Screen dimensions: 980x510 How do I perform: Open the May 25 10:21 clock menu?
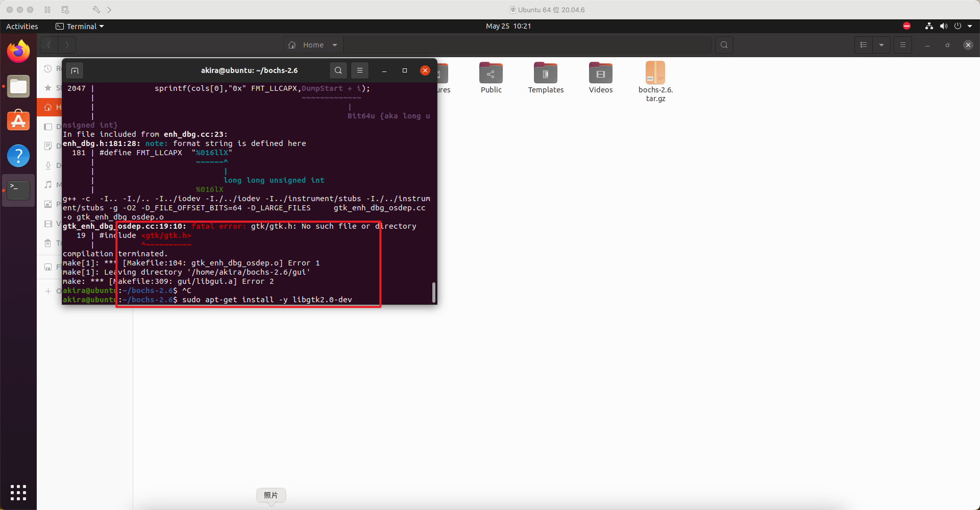(508, 26)
